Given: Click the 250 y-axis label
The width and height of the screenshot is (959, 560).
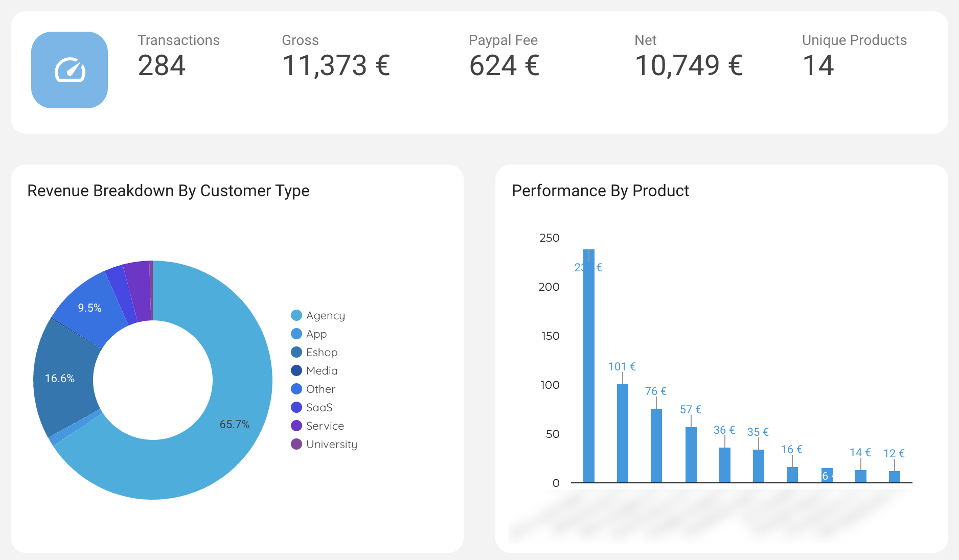Looking at the screenshot, I should coord(550,238).
